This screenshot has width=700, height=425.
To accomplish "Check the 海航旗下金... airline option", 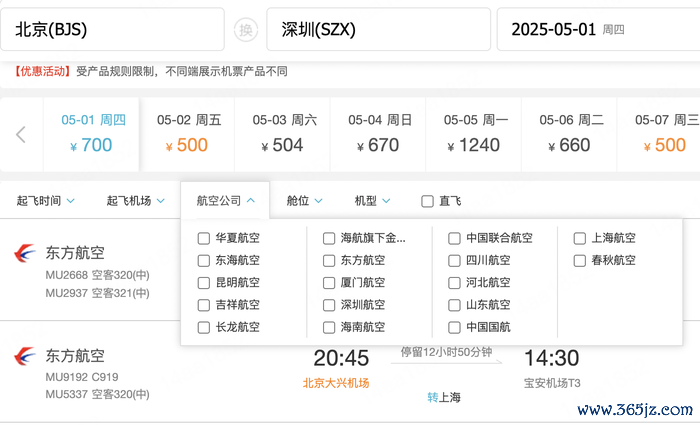I will [x=329, y=238].
